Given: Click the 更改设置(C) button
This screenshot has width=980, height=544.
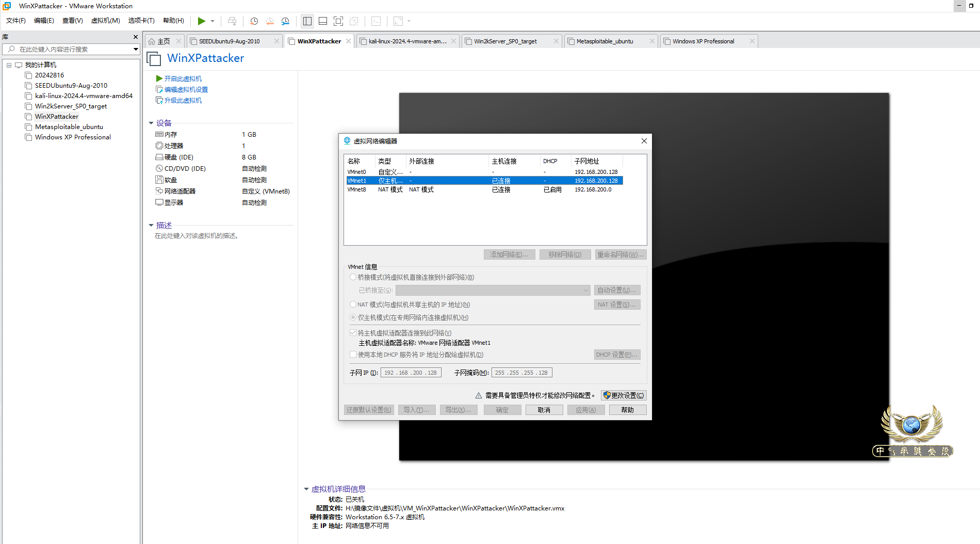Looking at the screenshot, I should tap(624, 395).
